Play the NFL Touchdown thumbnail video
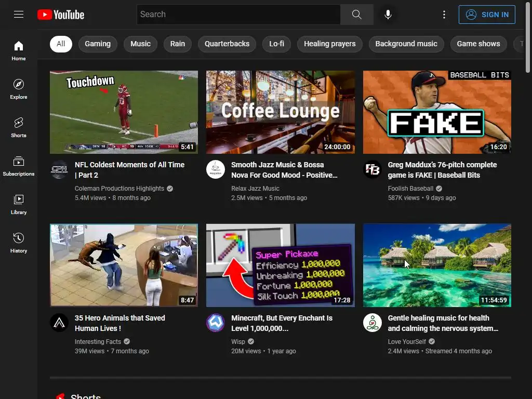 [124, 112]
